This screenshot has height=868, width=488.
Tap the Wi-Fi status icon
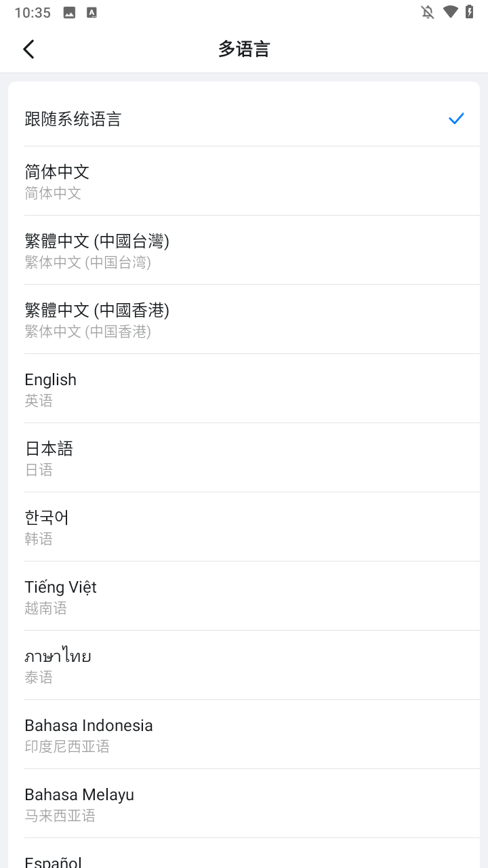coord(450,12)
